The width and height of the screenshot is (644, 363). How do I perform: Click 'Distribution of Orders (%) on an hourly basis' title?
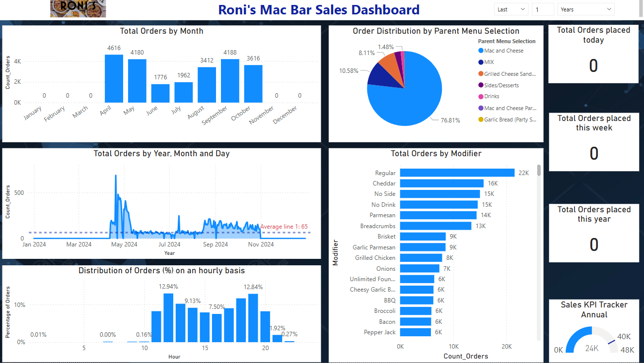(x=161, y=271)
